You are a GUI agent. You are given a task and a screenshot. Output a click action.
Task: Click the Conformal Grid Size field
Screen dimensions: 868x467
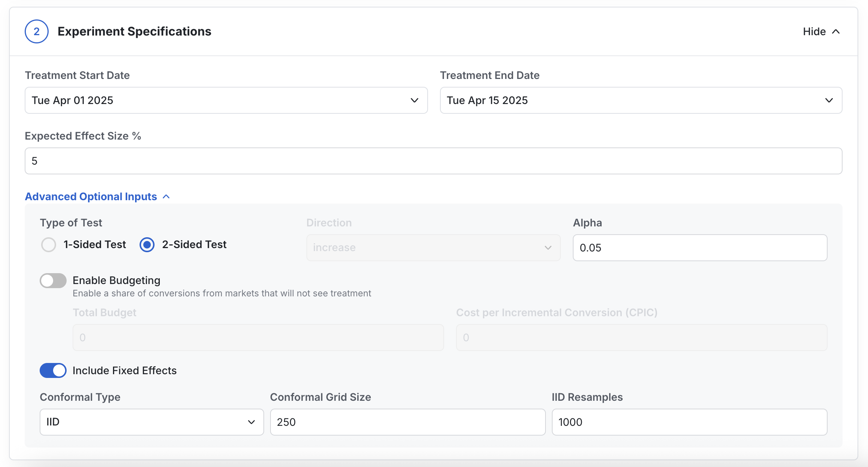pos(407,422)
